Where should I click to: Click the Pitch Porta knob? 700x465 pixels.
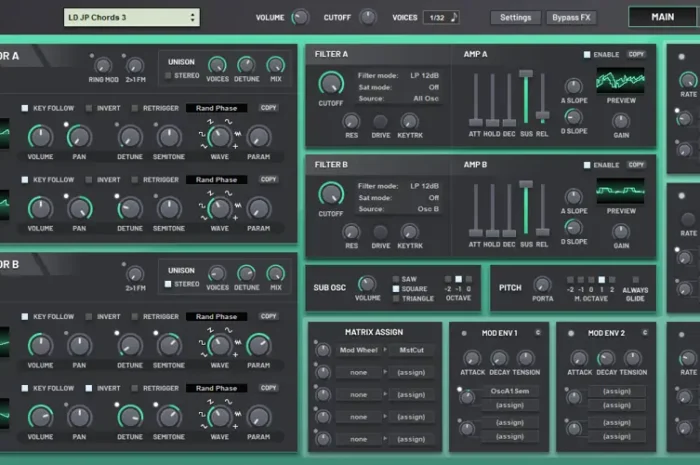(542, 284)
